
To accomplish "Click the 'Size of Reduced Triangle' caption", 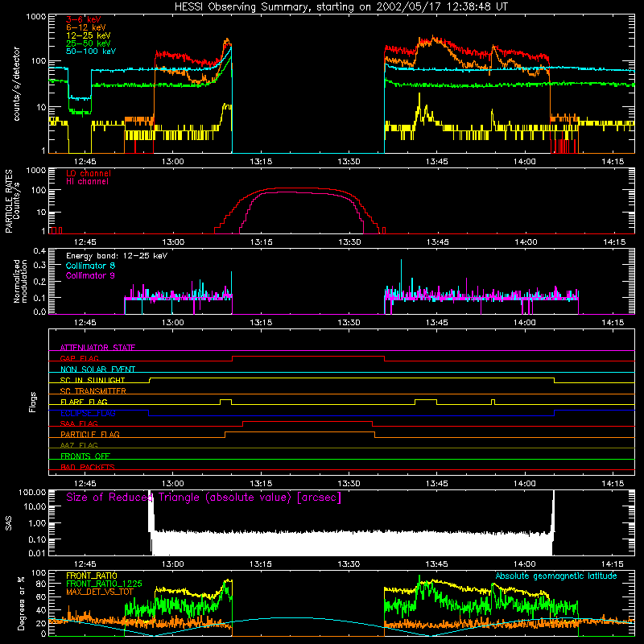I will tap(204, 497).
